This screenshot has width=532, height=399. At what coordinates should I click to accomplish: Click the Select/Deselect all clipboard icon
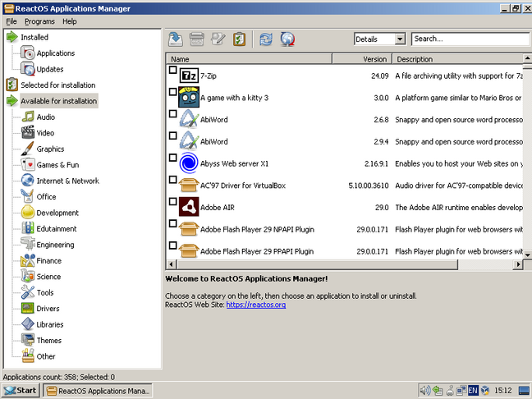click(239, 39)
